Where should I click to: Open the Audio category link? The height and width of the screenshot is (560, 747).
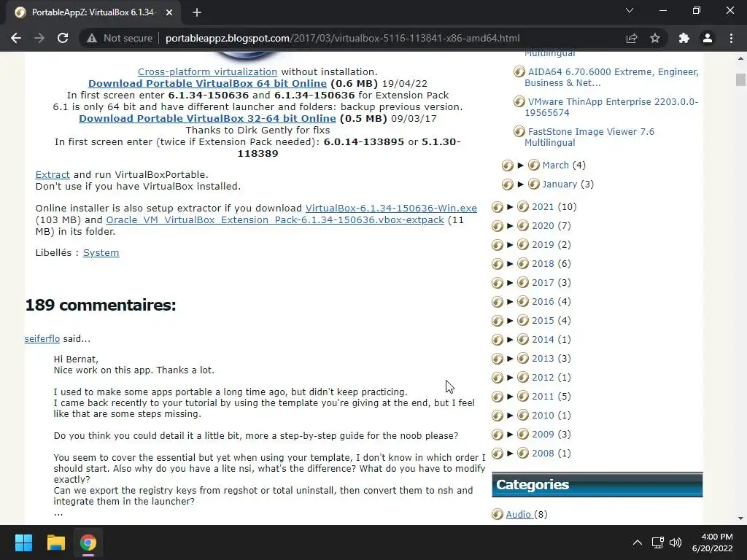[x=519, y=514]
